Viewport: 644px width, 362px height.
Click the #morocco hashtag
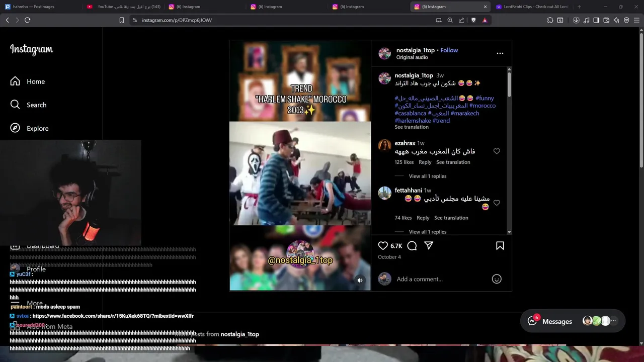coord(482,106)
